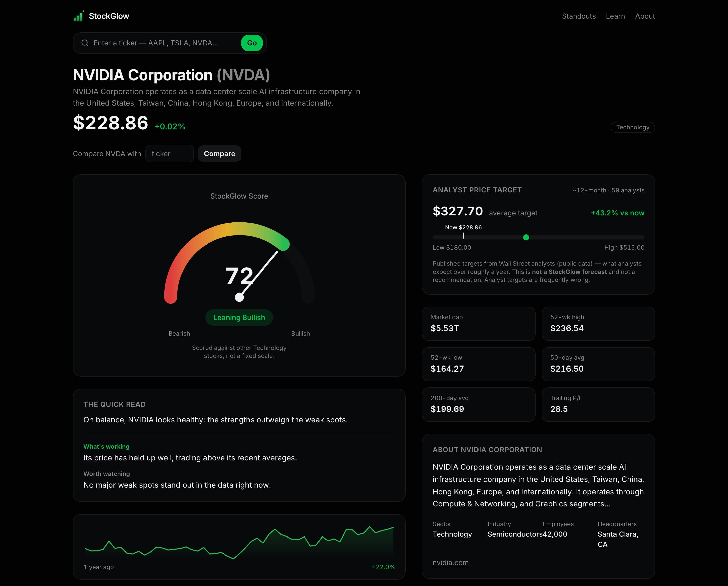Click the ABOUT NVIDIA CORPORATION heading
The image size is (728, 586).
coord(487,450)
